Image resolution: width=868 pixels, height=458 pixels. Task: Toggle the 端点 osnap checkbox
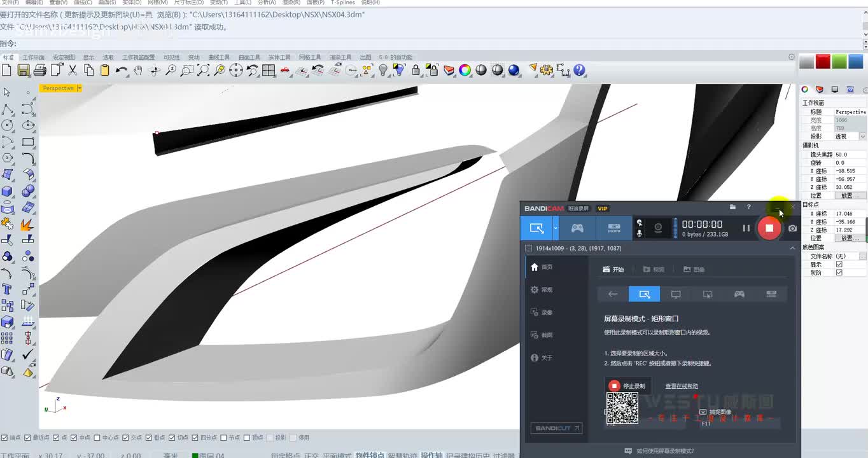point(4,438)
